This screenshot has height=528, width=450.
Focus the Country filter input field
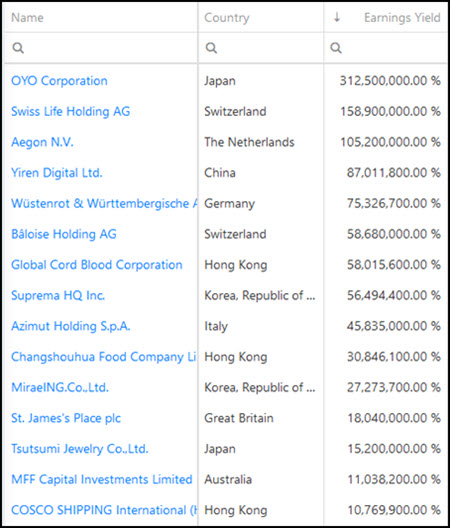click(261, 48)
